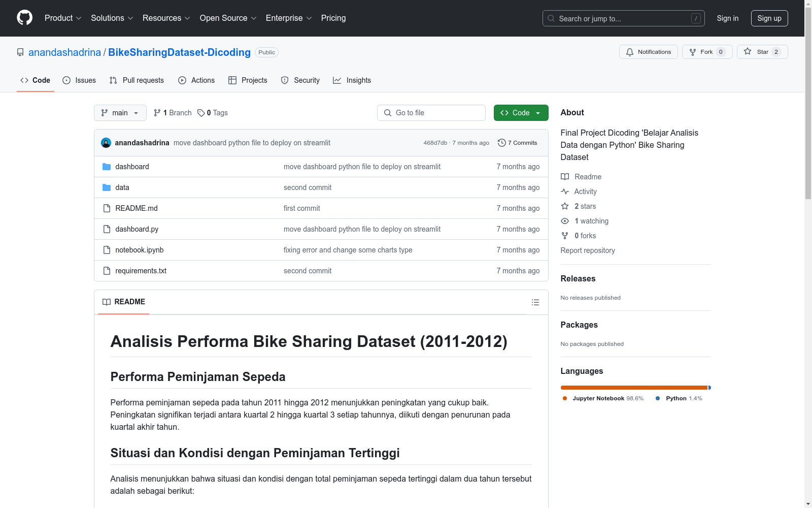The width and height of the screenshot is (812, 508).
Task: View the 7 Commits history
Action: 518,143
